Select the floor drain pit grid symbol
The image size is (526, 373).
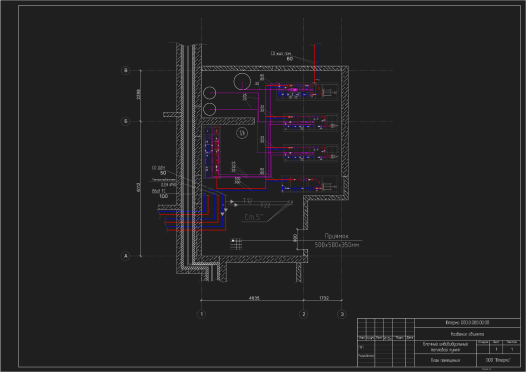[x=236, y=244]
